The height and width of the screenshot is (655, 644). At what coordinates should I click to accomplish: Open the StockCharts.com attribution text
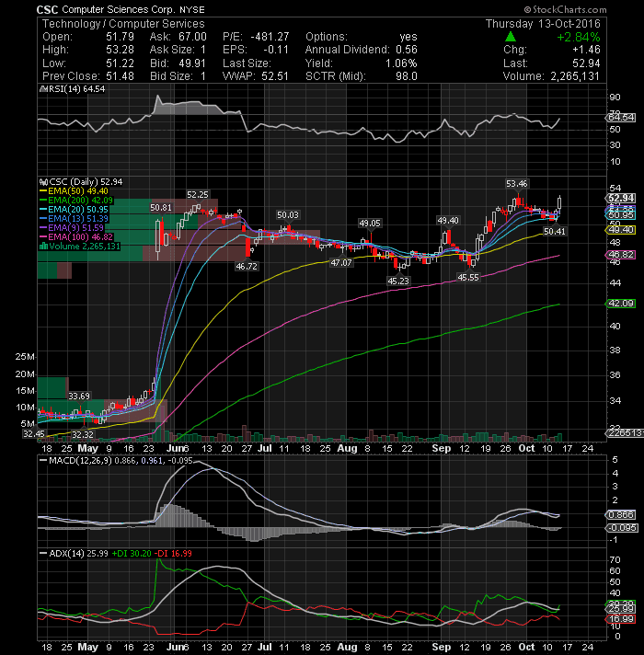(569, 9)
